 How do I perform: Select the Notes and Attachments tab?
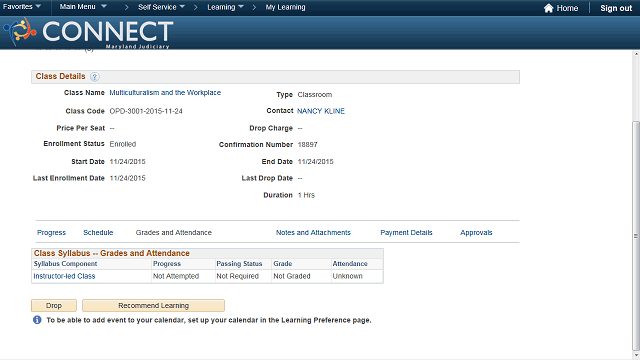pos(313,232)
